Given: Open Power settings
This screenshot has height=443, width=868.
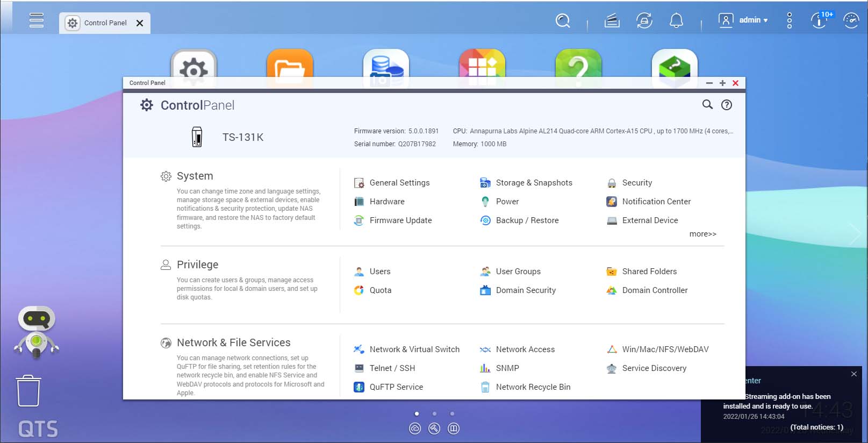Looking at the screenshot, I should (499, 202).
